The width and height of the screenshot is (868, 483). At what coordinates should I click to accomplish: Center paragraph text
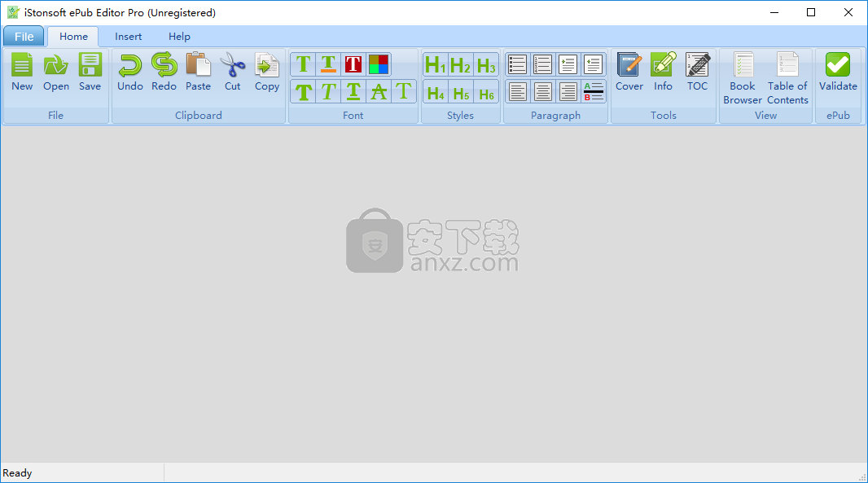[x=542, y=92]
